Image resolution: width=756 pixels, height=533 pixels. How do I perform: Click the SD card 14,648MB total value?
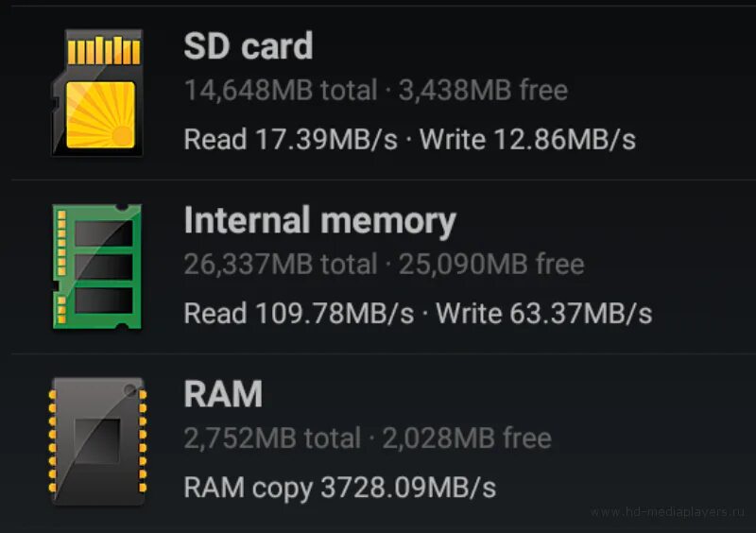pyautogui.click(x=279, y=91)
